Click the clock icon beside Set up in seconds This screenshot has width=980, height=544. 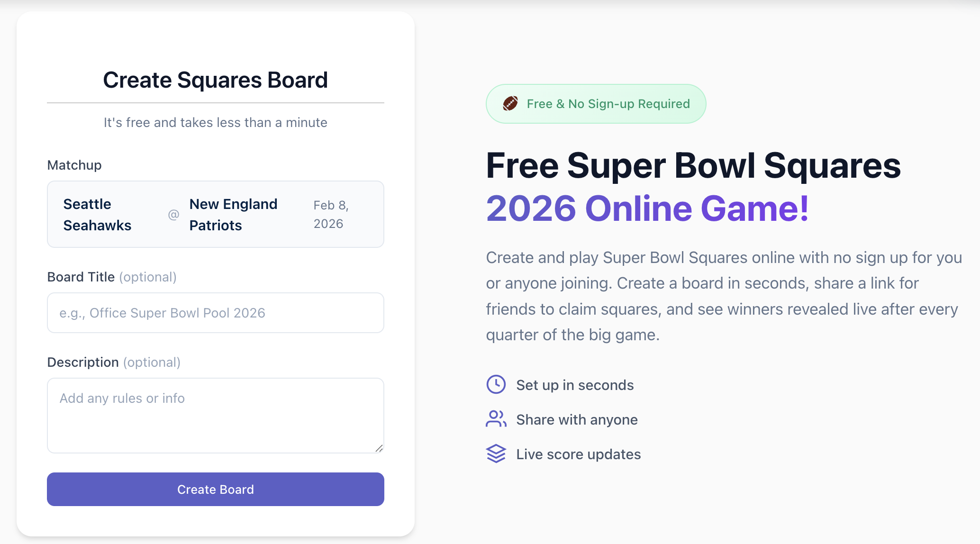496,384
